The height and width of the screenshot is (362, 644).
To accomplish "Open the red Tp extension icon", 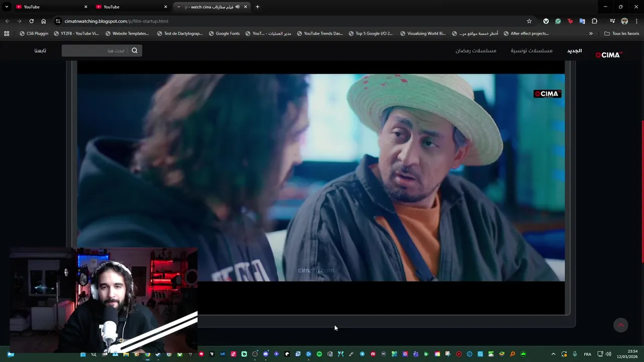I will point(570,21).
